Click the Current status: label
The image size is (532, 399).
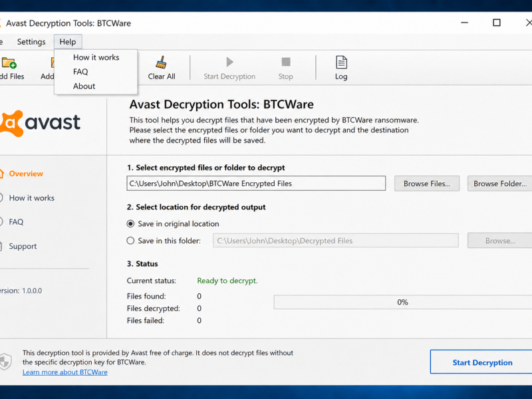(152, 281)
